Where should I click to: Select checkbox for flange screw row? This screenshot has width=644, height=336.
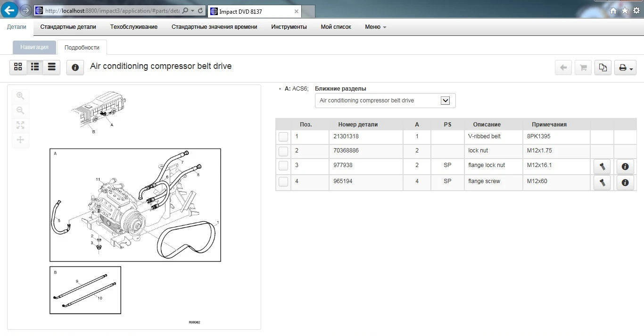pyautogui.click(x=283, y=181)
